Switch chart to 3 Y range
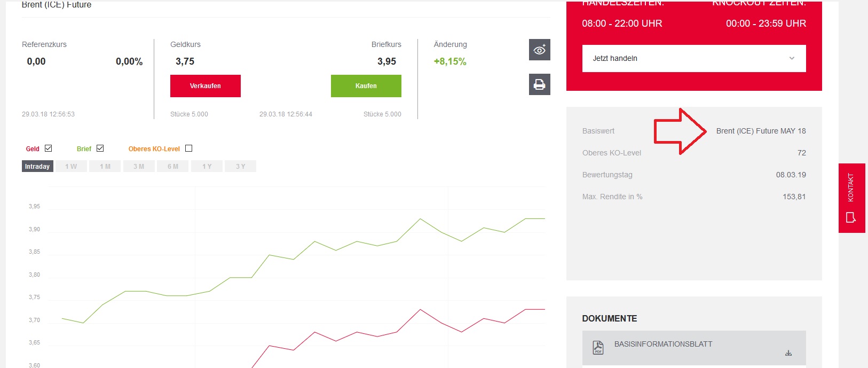Screen dimensions: 868x368 click(x=241, y=167)
